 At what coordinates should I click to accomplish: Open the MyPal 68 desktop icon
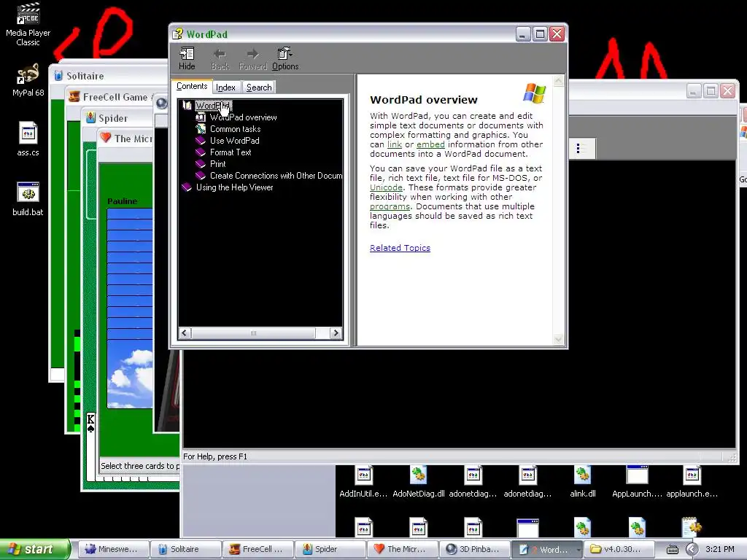[28, 80]
